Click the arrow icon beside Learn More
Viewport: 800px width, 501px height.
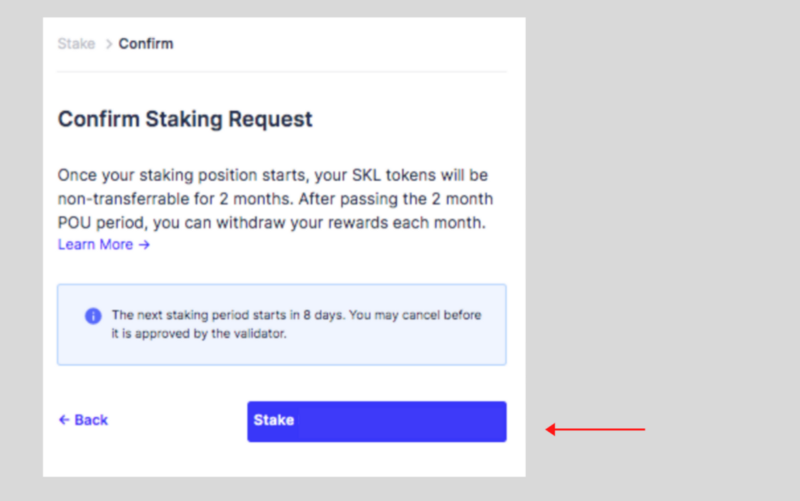tap(144, 245)
